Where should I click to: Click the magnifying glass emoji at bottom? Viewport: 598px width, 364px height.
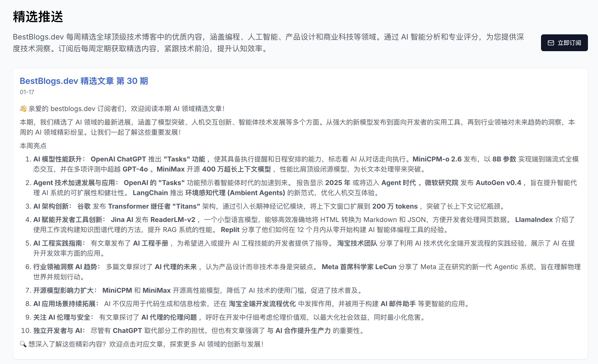23,344
